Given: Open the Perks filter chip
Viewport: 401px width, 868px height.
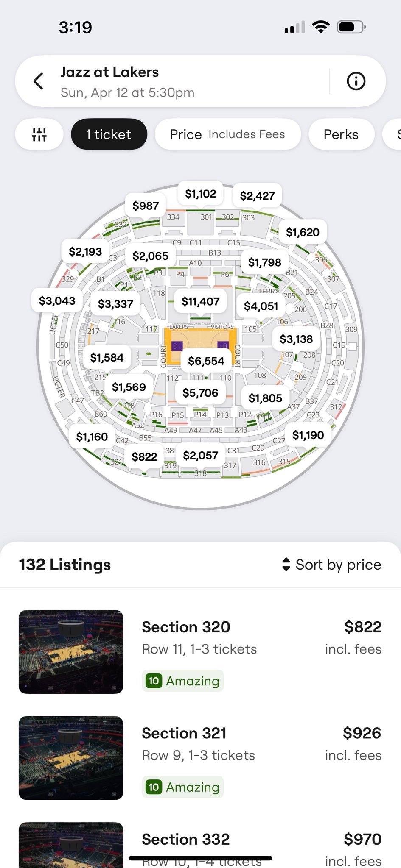Looking at the screenshot, I should [x=341, y=134].
